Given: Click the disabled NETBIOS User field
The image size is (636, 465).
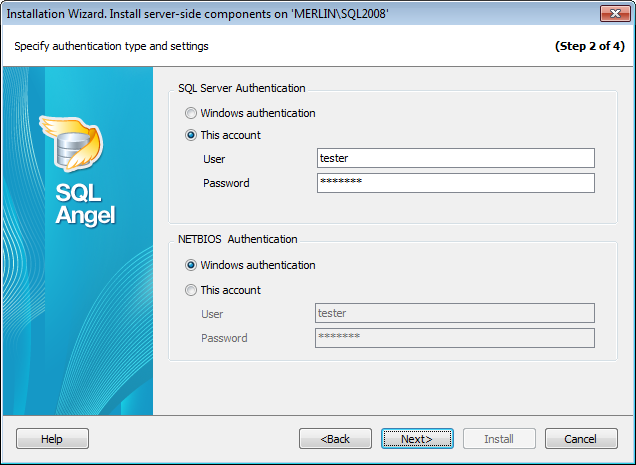Looking at the screenshot, I should 455,313.
